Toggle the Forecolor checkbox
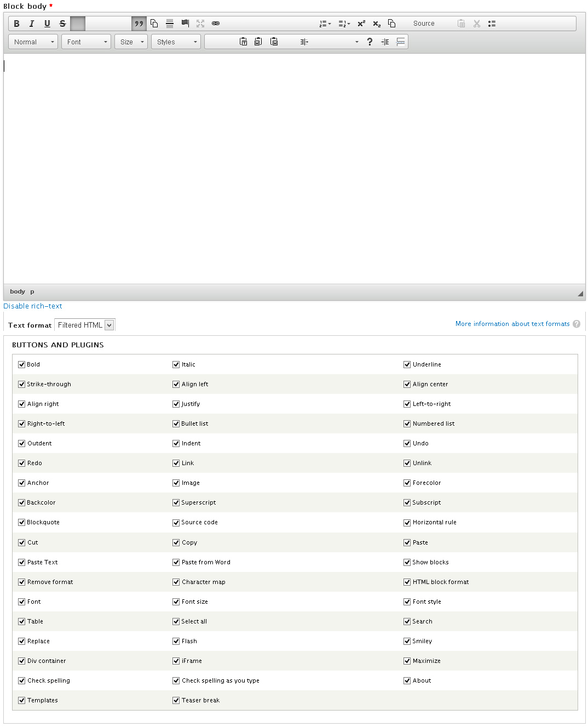588x727 pixels. 407,483
